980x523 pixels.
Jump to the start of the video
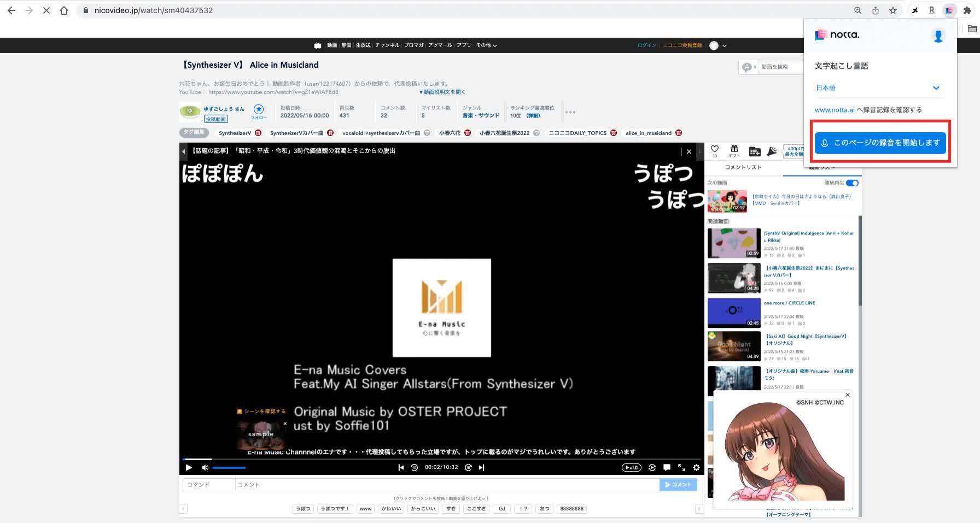[x=401, y=467]
